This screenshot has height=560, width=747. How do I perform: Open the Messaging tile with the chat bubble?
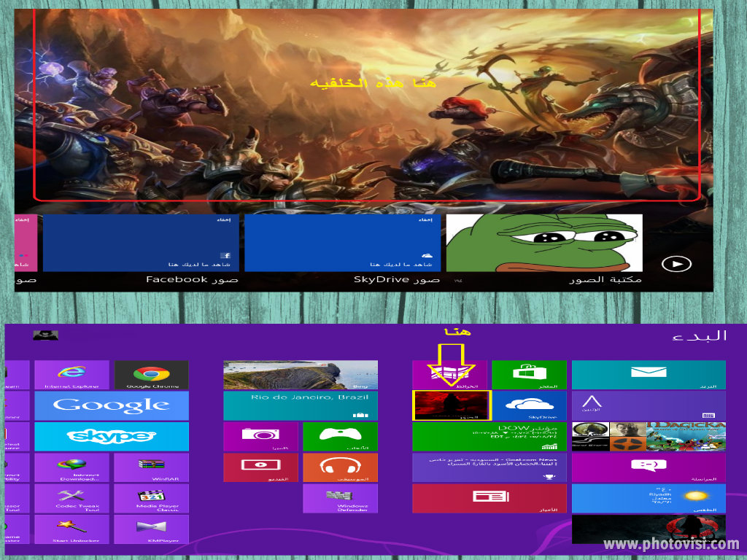649,467
